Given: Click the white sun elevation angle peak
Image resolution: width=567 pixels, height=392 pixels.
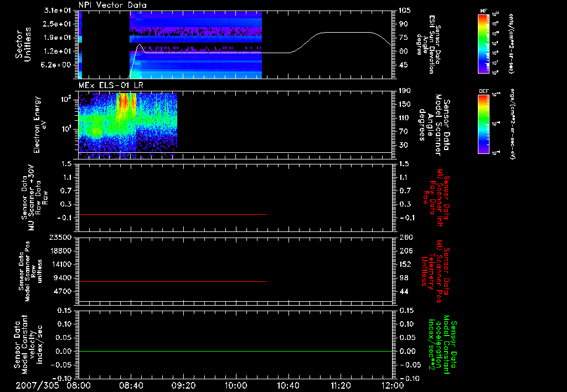Looking at the screenshot, I should point(140,45).
